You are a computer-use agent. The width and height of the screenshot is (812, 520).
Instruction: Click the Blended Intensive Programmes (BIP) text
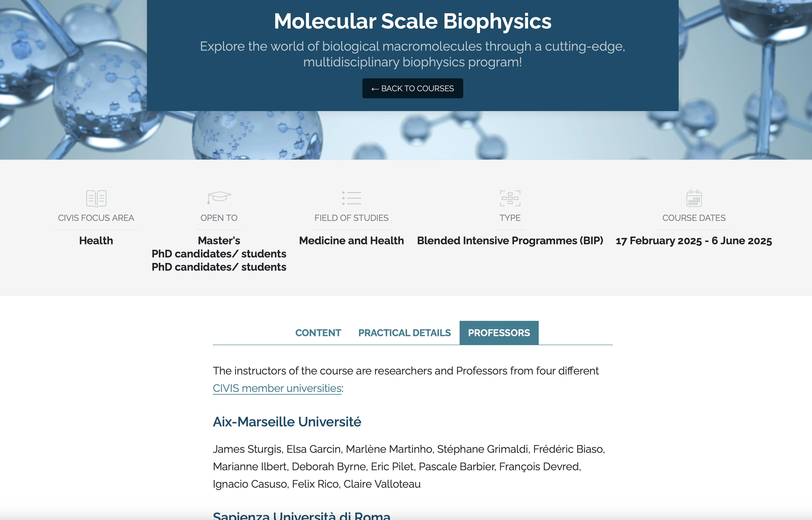coord(510,241)
